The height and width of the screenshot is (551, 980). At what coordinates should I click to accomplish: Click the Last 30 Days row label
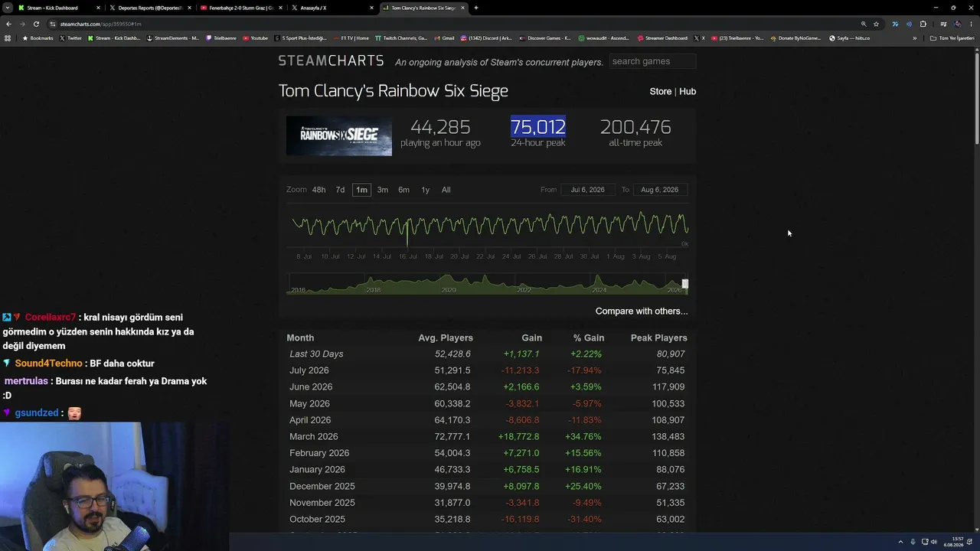pos(316,354)
